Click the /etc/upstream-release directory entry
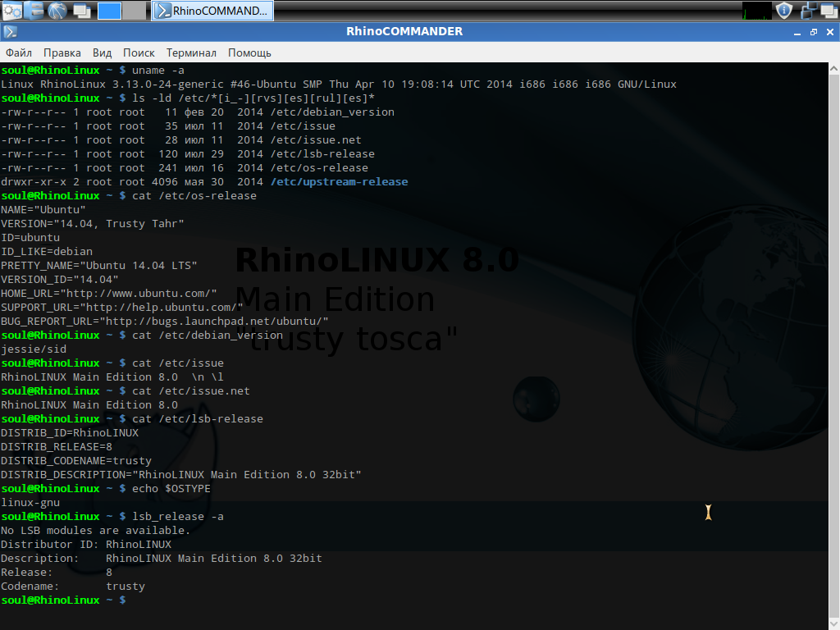This screenshot has width=840, height=630. click(x=339, y=182)
